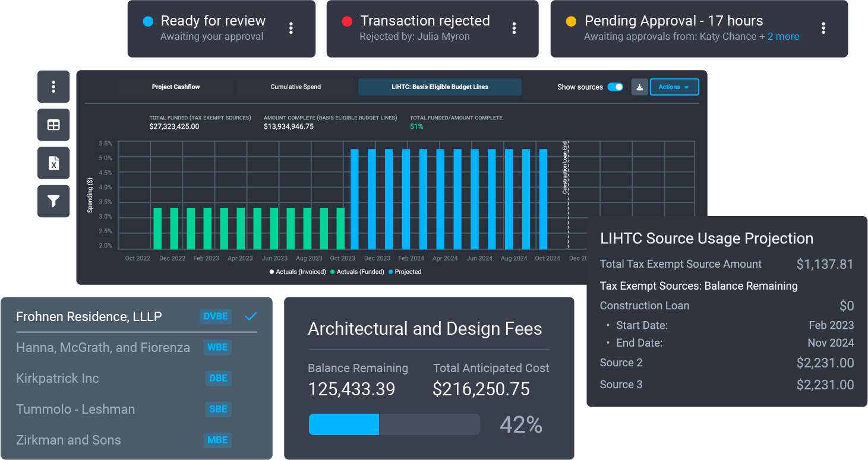Open Transaction rejected card kebab menu

[x=514, y=28]
